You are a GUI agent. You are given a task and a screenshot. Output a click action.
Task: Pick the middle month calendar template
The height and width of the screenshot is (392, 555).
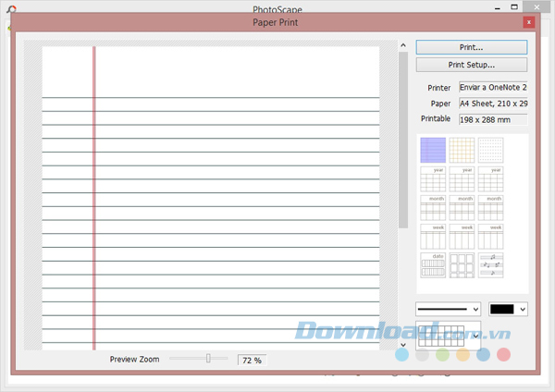(462, 208)
